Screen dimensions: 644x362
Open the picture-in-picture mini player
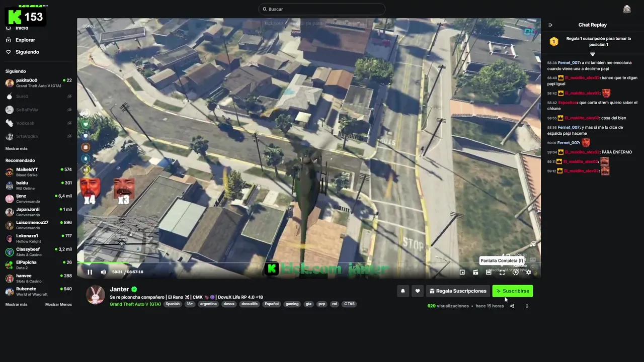click(x=462, y=272)
